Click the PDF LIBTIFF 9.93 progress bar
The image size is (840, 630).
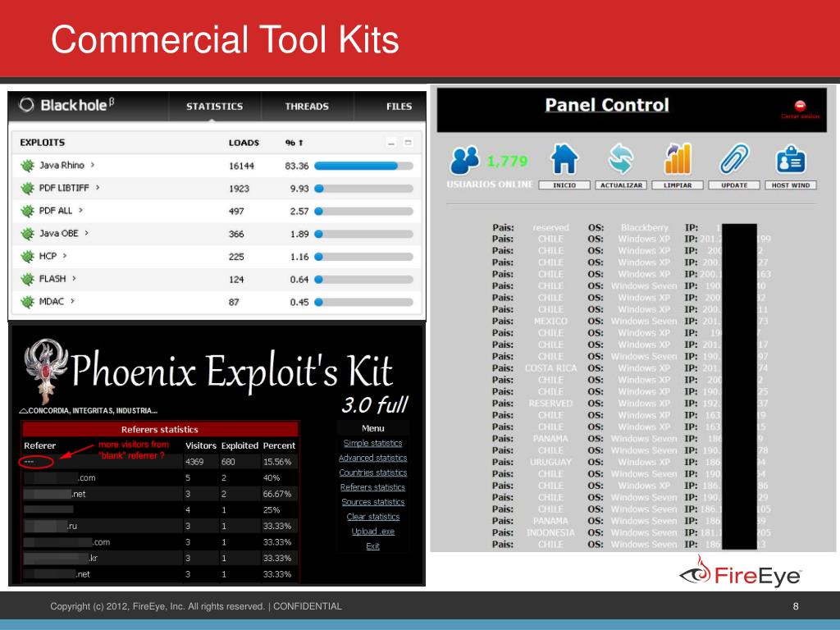[x=363, y=189]
